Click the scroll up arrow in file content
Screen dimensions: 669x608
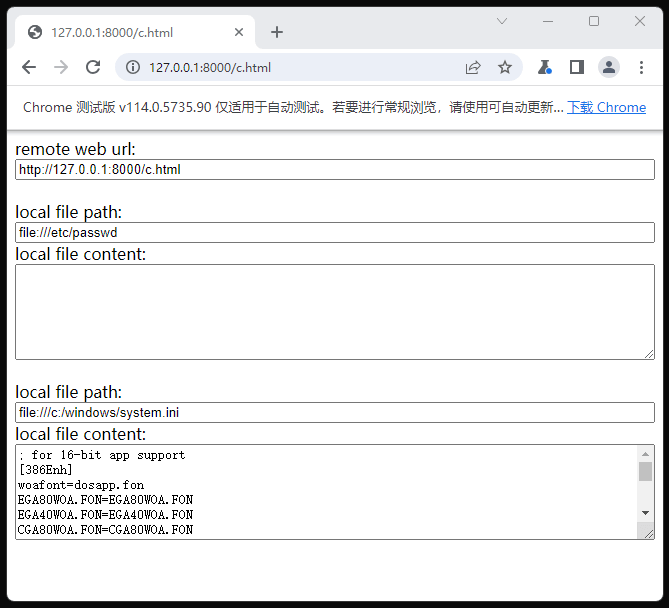coord(645,454)
